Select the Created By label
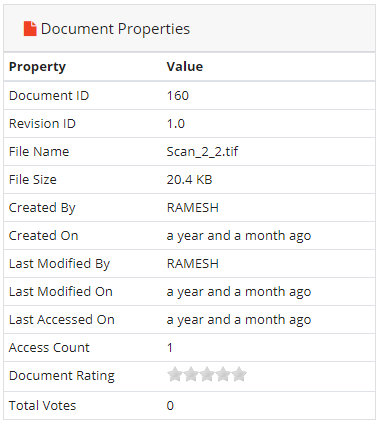This screenshot has width=379, height=433. pos(42,208)
